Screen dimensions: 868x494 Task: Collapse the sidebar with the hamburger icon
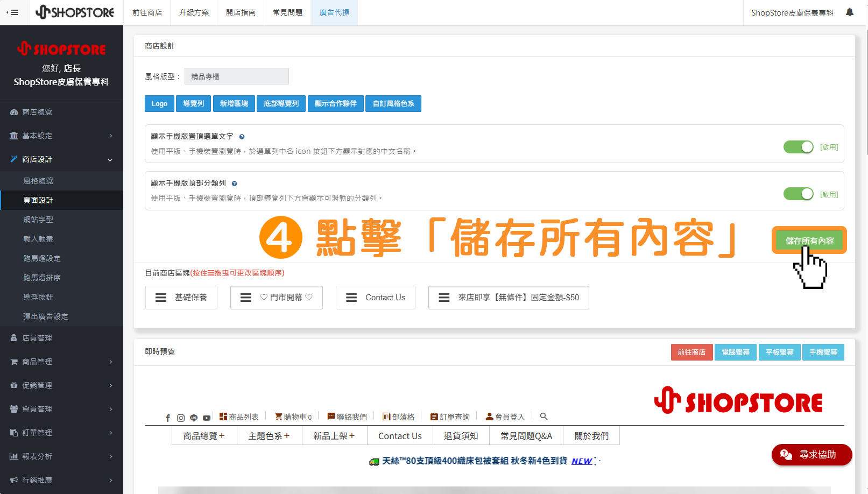pyautogui.click(x=12, y=12)
